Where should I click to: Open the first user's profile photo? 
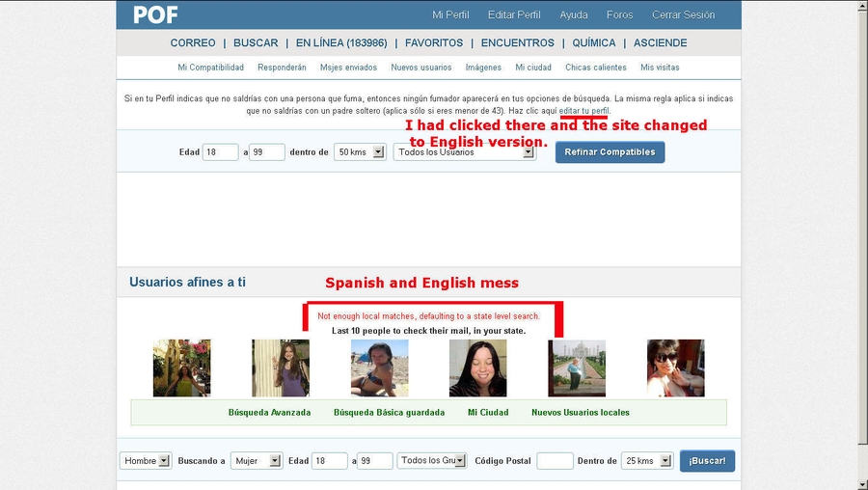click(x=181, y=367)
